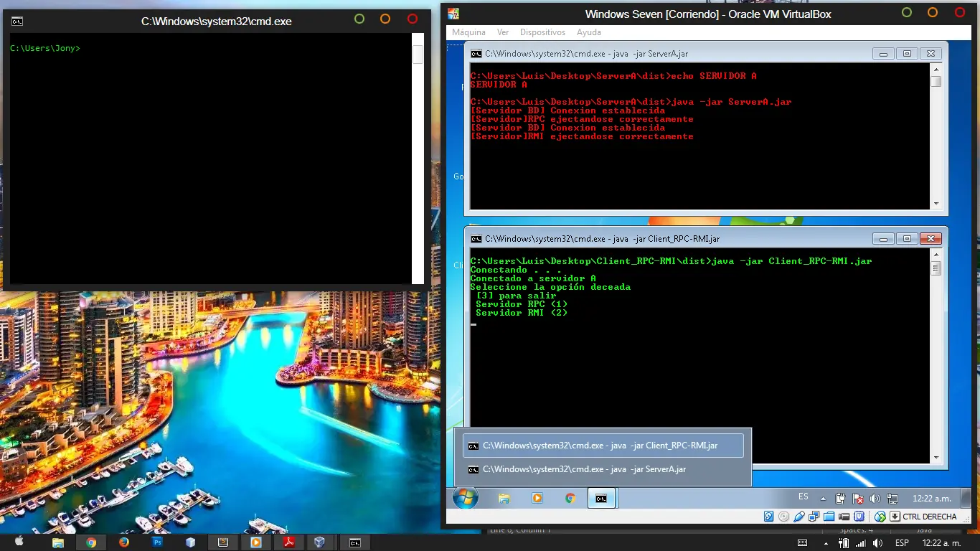Click the '[Servidor]RPC ejectandose correctamente' line

click(582, 119)
